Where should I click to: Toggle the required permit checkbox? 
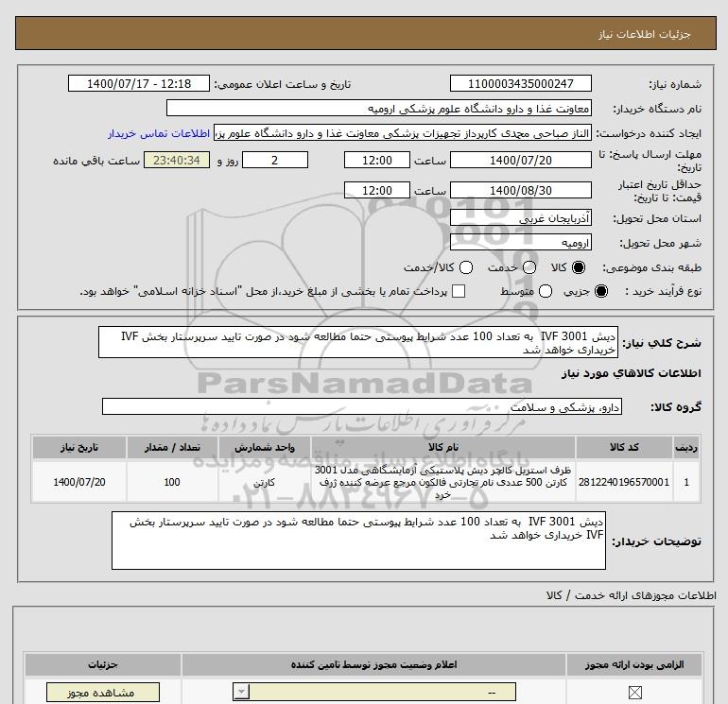pyautogui.click(x=634, y=693)
